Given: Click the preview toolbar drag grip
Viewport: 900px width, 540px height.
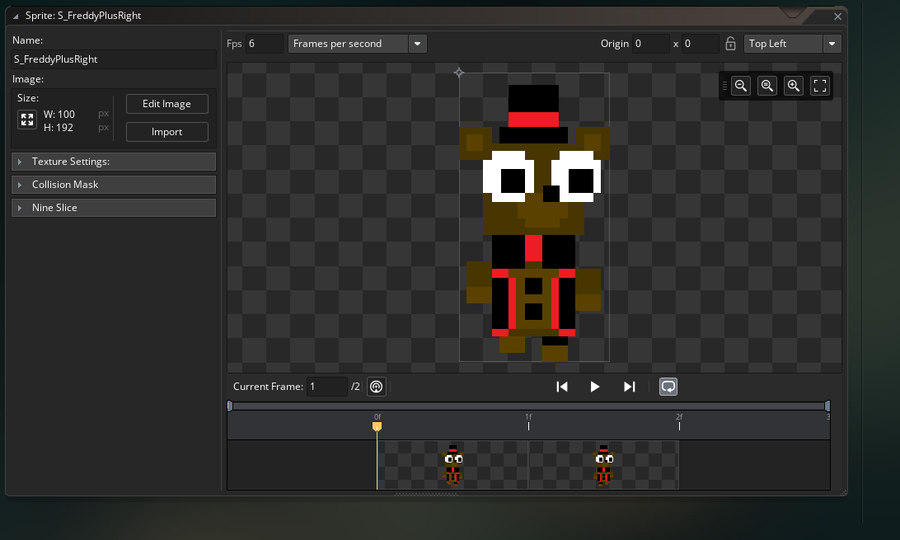Looking at the screenshot, I should (724, 86).
